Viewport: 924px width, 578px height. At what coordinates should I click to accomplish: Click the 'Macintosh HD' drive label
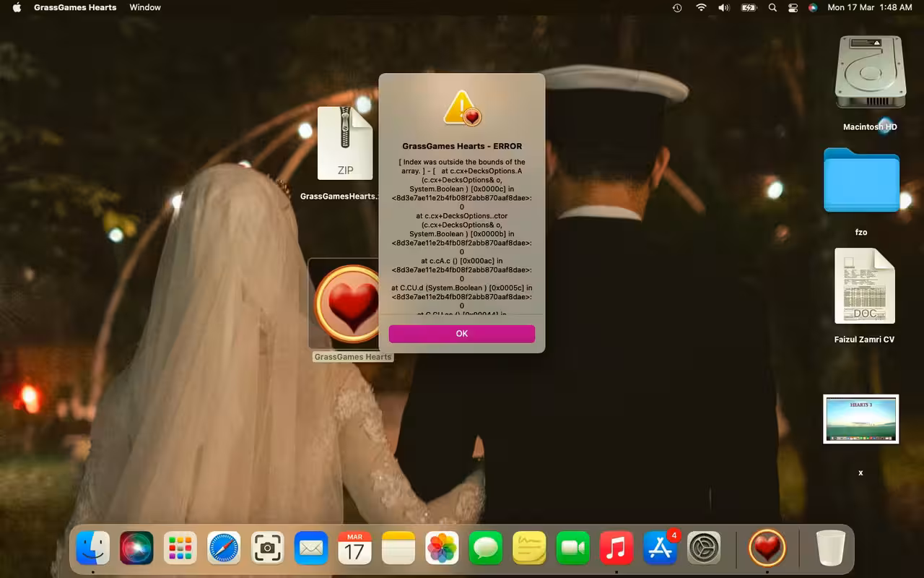[870, 127]
